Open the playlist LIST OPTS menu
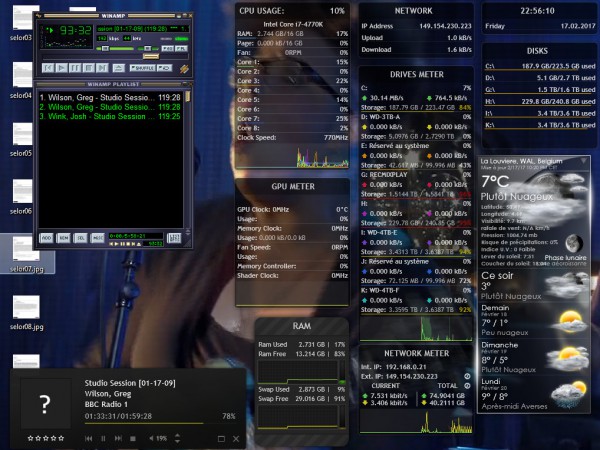600x450 pixels. [x=174, y=238]
